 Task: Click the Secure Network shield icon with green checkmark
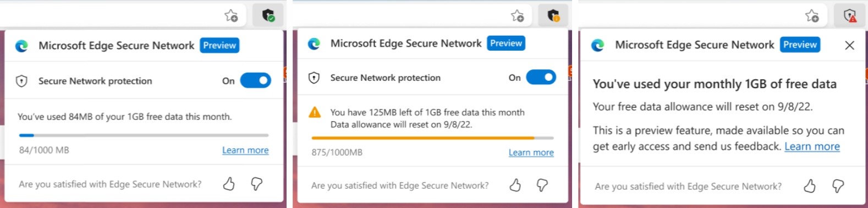click(x=268, y=15)
